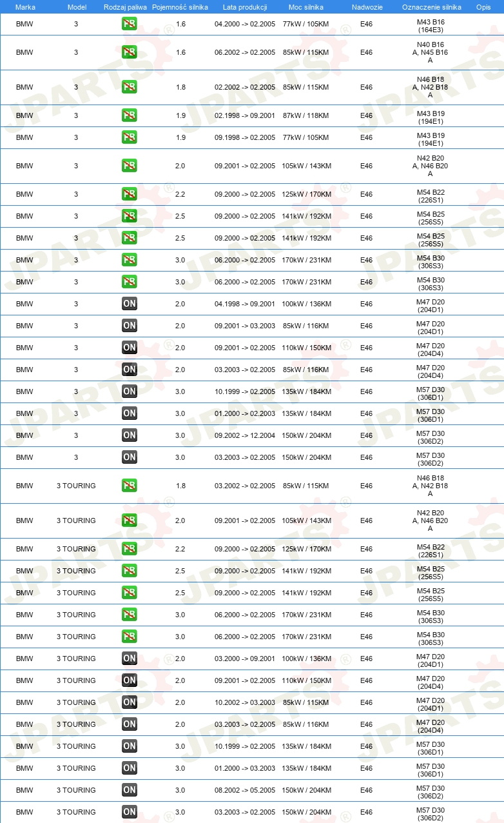Click the Opis column header
The width and height of the screenshot is (504, 823).
tap(483, 7)
